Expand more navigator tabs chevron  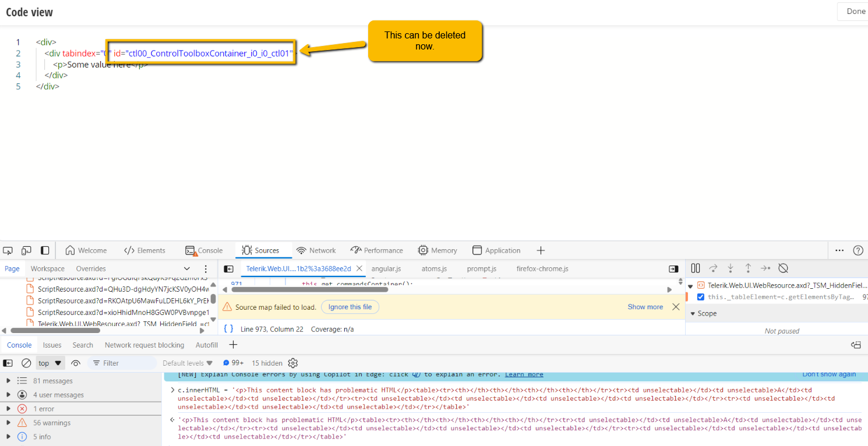tap(187, 268)
